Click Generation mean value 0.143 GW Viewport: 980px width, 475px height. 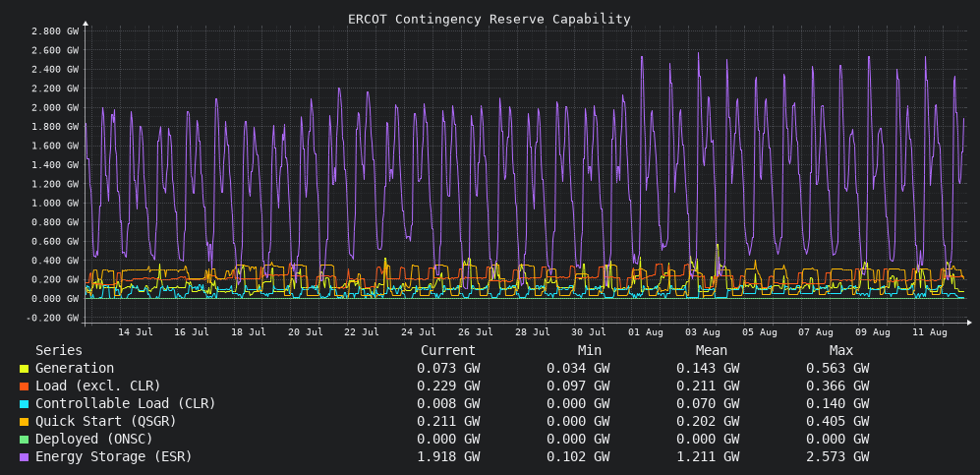point(708,369)
